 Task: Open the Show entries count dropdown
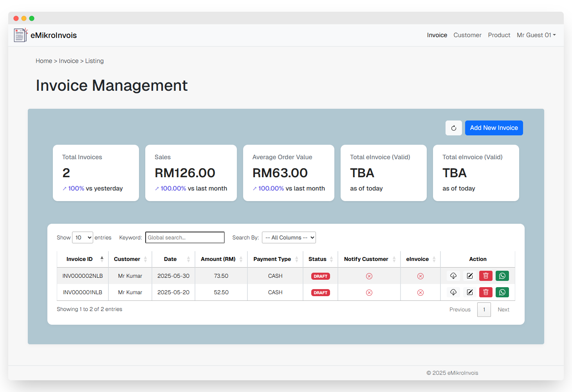coord(83,237)
